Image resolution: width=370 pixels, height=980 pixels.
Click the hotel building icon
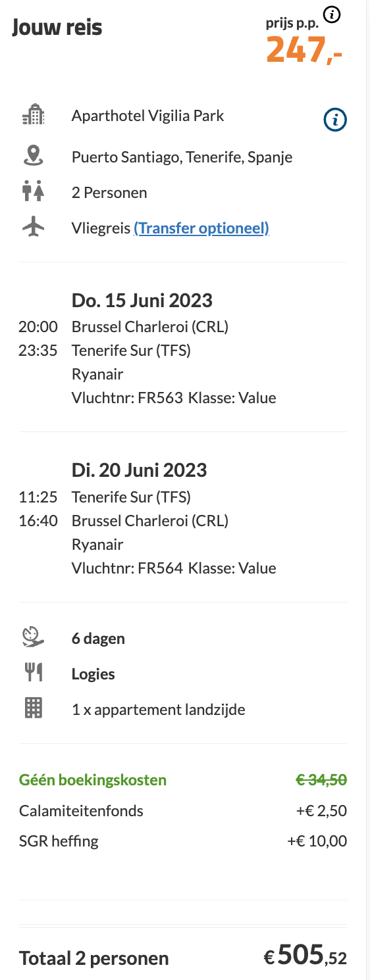(x=33, y=116)
